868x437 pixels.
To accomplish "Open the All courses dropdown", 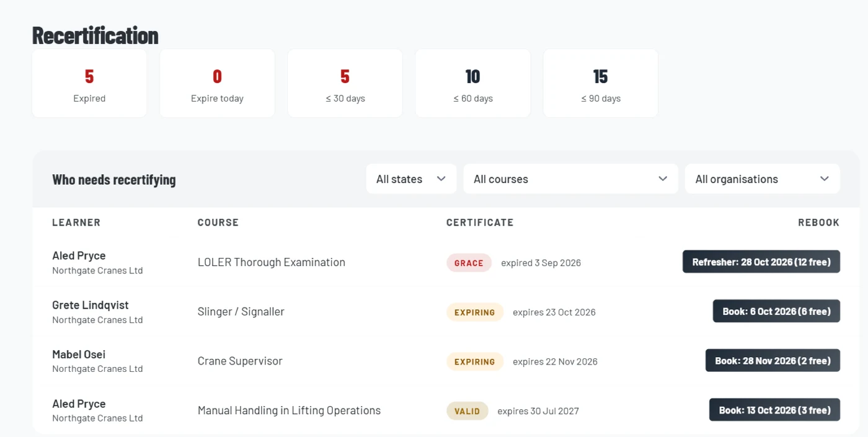I will [x=570, y=179].
